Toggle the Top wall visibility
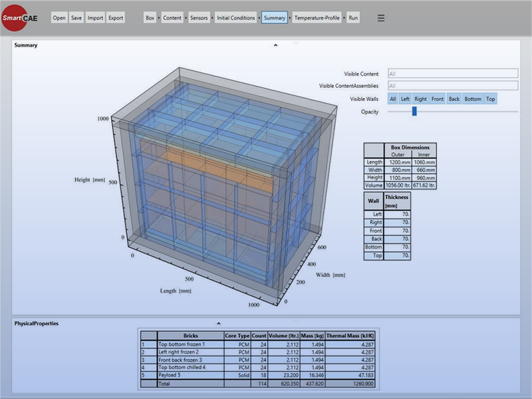The width and height of the screenshot is (532, 399). click(490, 99)
